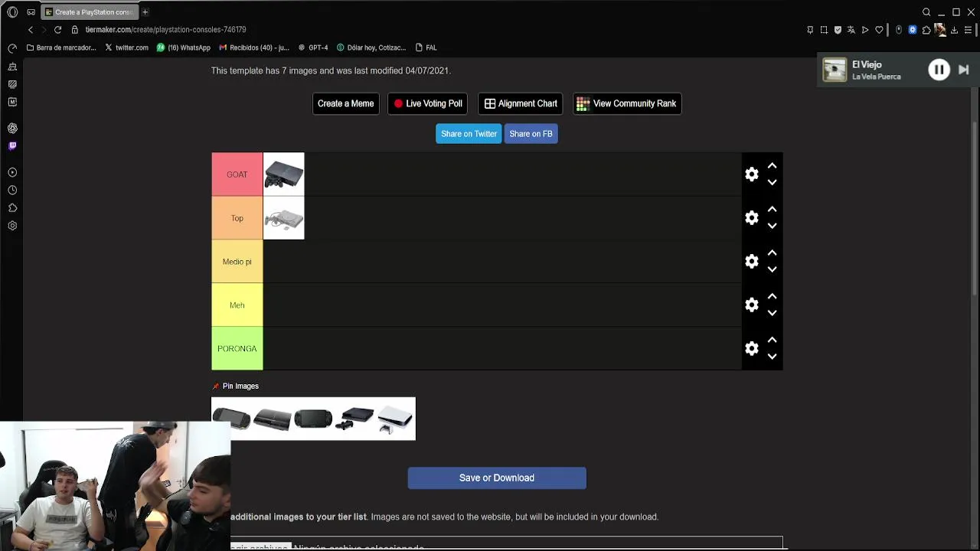
Task: Open the ad blocker shield icon
Action: coord(838,30)
